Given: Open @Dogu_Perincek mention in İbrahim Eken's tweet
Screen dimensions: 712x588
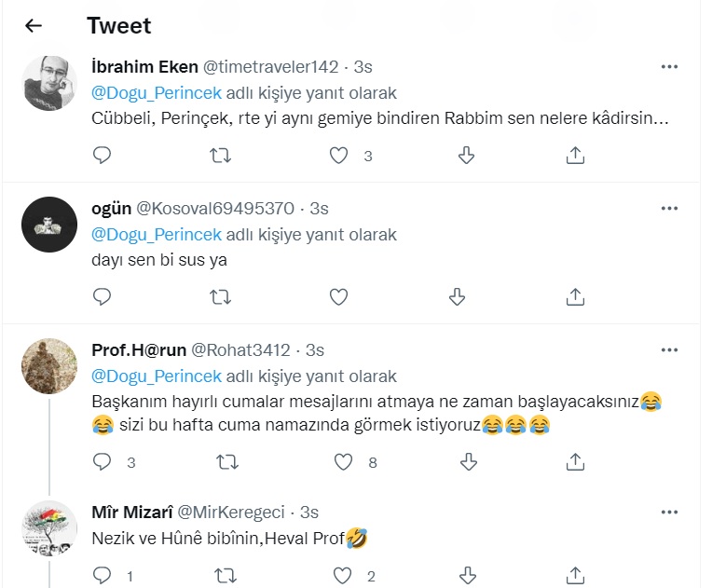Looking at the screenshot, I should coord(157,93).
